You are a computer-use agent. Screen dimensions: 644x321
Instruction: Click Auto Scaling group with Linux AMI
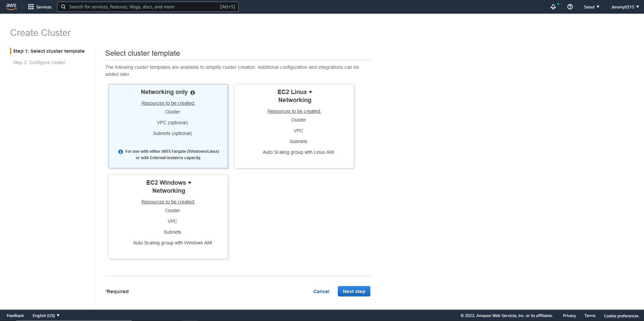pyautogui.click(x=298, y=152)
